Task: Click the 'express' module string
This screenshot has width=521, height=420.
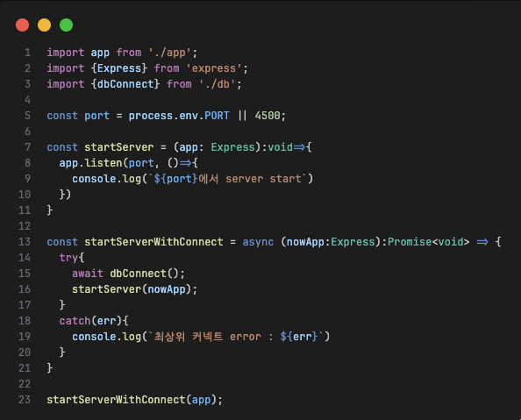Action: [x=214, y=68]
